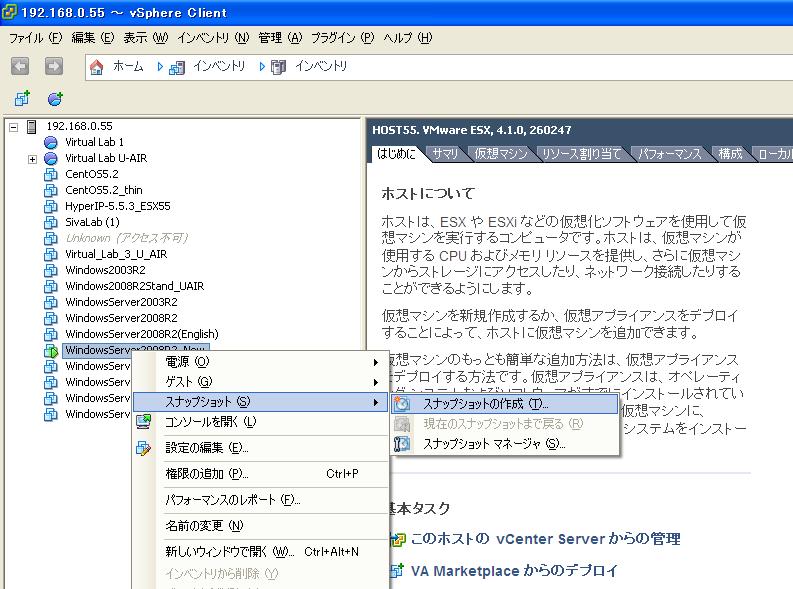
Task: Select 192.168.0.55 host label in tree
Action: pyautogui.click(x=79, y=126)
